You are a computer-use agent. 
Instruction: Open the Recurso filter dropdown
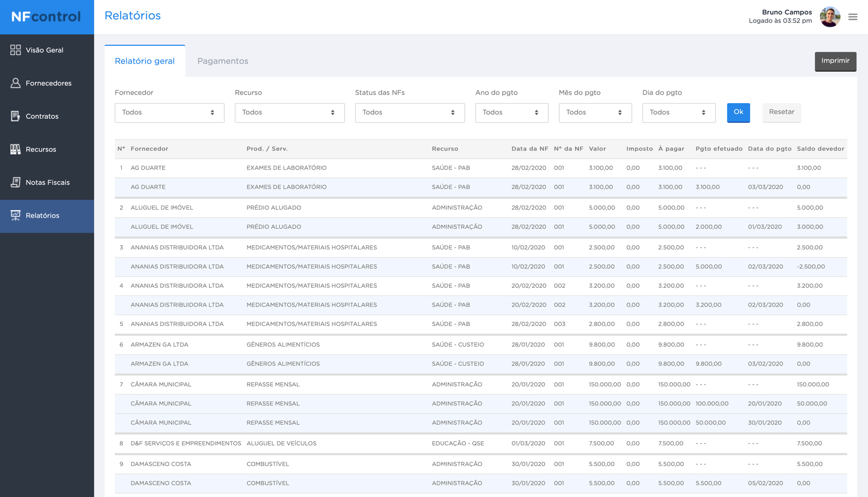289,113
